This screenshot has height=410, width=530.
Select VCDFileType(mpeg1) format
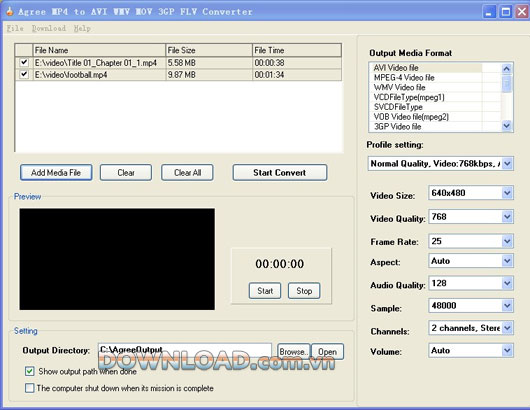point(425,97)
